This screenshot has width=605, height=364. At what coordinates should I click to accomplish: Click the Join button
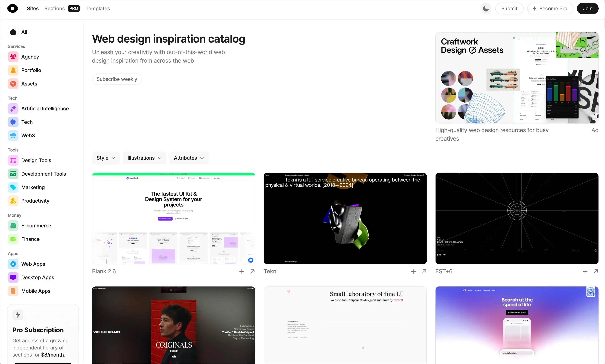[588, 9]
